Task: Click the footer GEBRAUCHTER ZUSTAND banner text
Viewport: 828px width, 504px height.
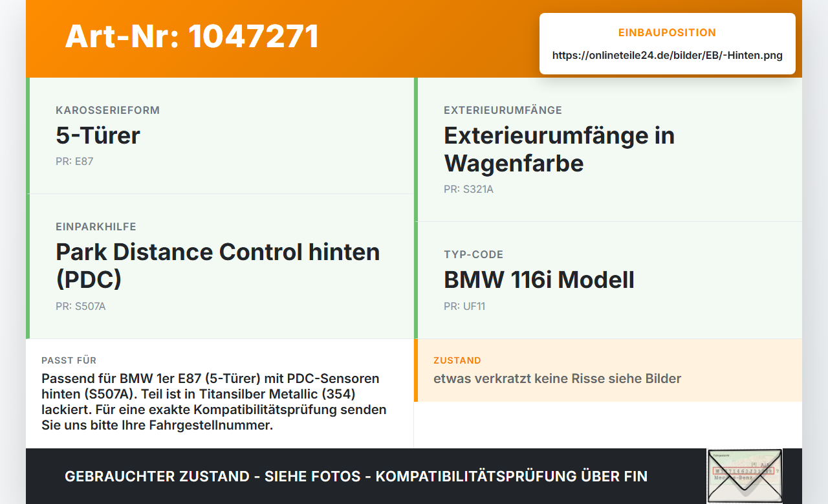Action: click(x=356, y=477)
